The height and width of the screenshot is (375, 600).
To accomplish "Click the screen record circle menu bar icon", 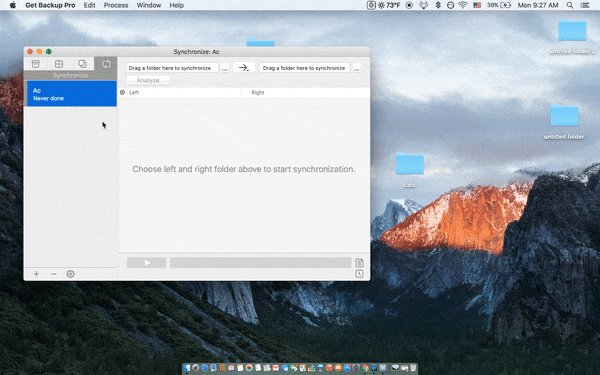I will point(409,5).
